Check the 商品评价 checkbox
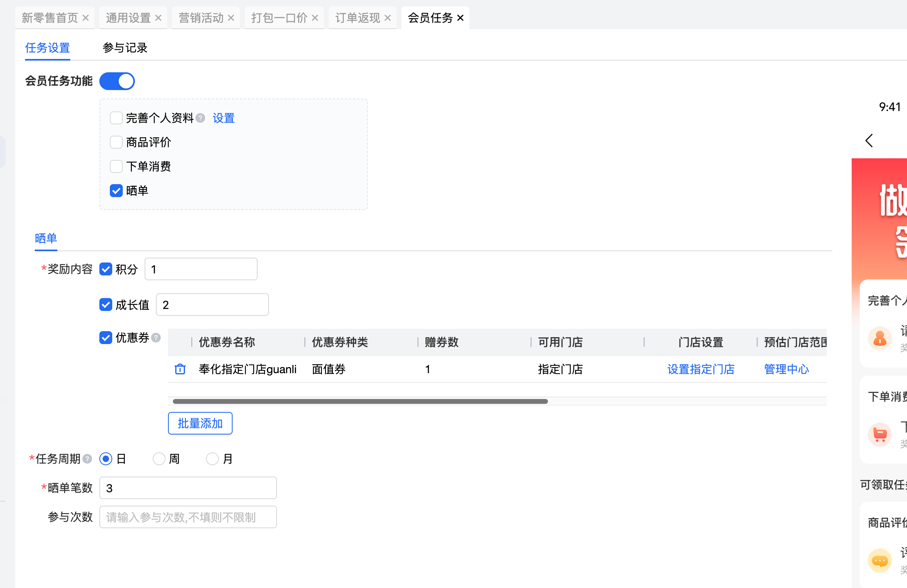 click(x=116, y=142)
